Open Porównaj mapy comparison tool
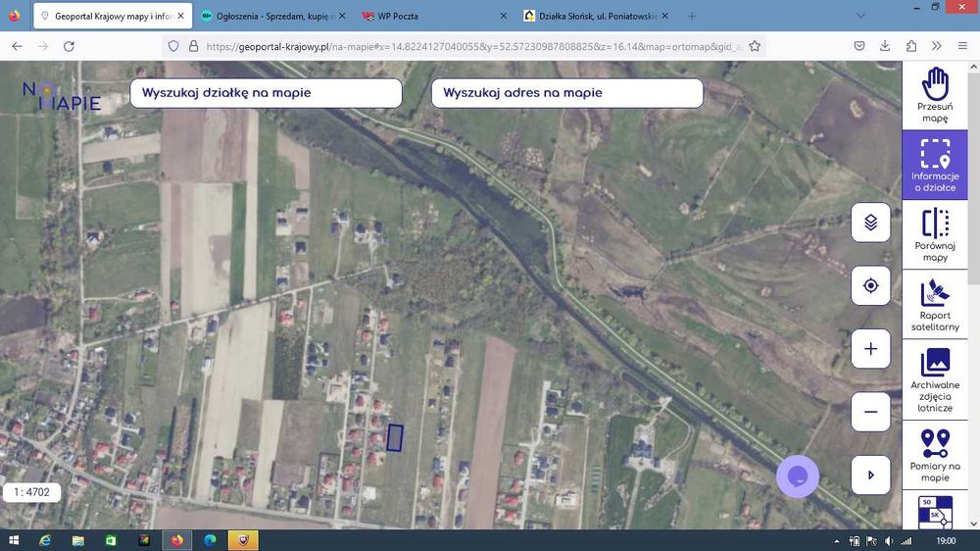The image size is (980, 551). [x=935, y=234]
